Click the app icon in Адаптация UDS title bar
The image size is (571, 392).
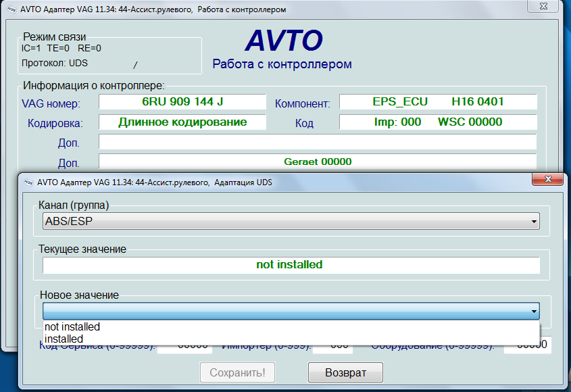[x=28, y=182]
